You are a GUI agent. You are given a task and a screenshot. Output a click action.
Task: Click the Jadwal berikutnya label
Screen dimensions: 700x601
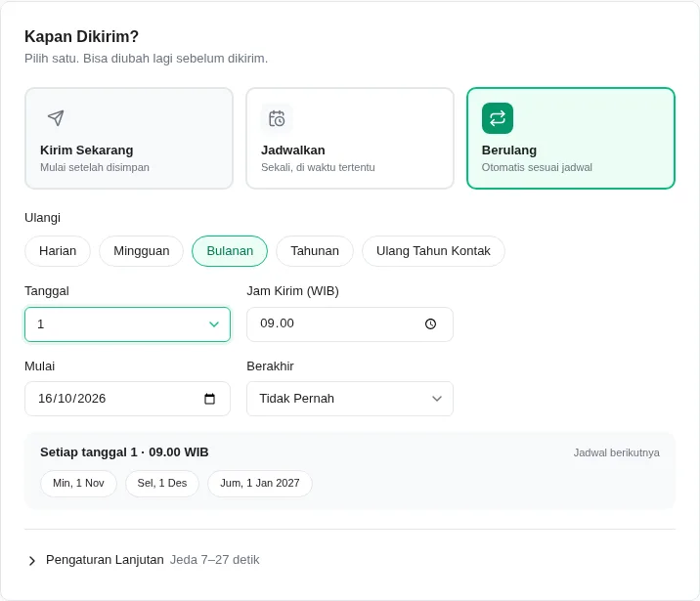[x=617, y=452]
